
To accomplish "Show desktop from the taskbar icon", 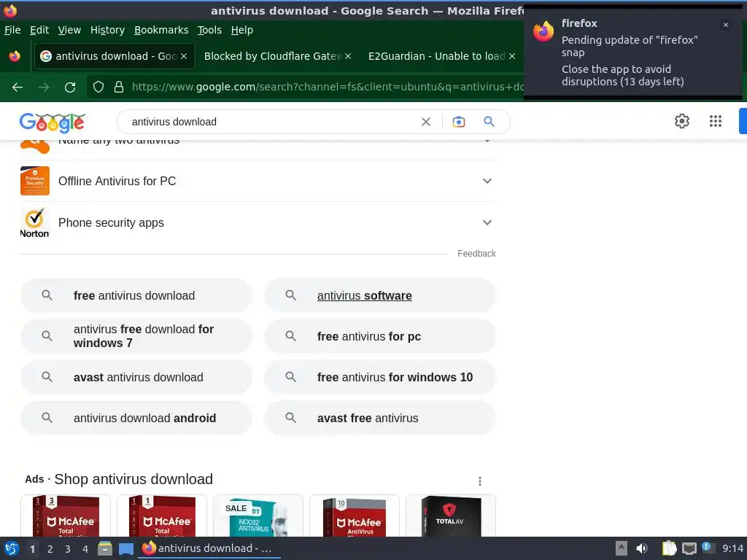I will (x=125, y=549).
